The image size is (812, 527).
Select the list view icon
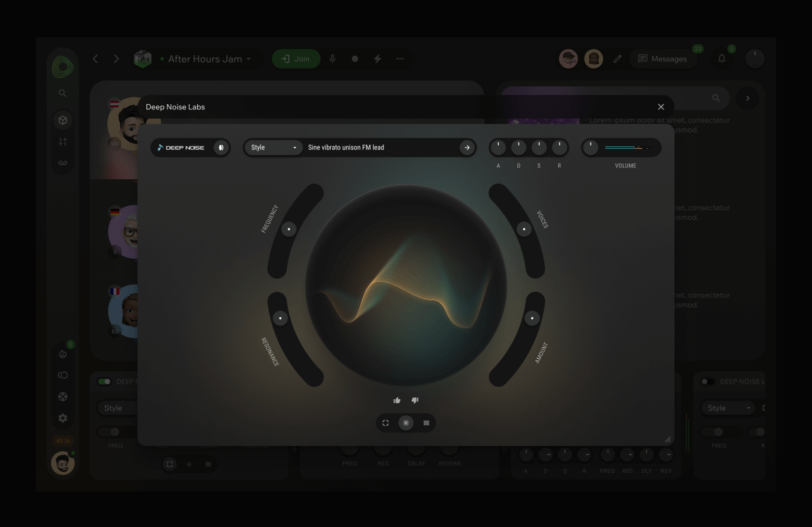(x=426, y=423)
